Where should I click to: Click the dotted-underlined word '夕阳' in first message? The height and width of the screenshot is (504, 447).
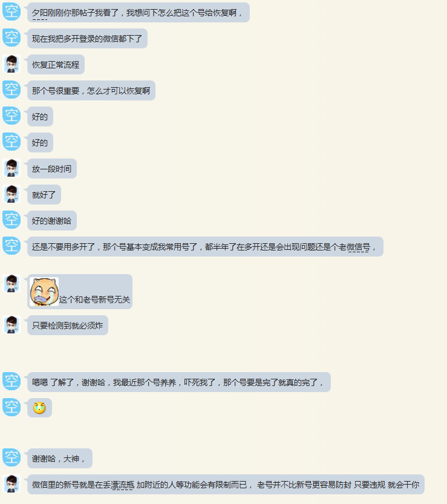(39, 13)
